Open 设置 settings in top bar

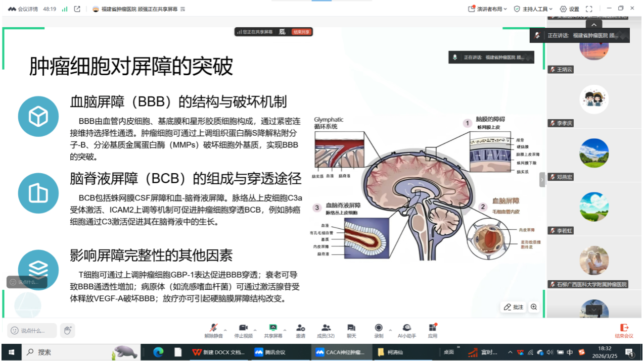pyautogui.click(x=570, y=9)
